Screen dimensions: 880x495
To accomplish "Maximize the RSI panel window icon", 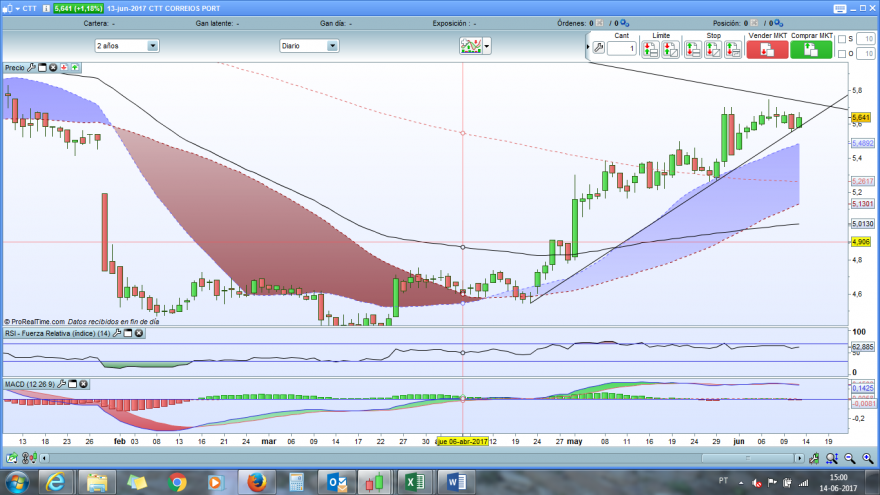I will click(x=128, y=333).
